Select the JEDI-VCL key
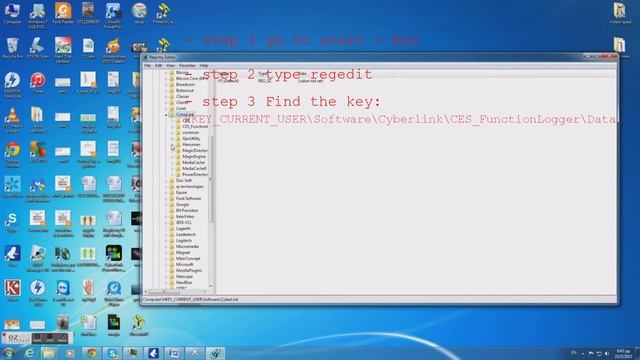Viewport: 640px width, 360px height. (x=184, y=222)
